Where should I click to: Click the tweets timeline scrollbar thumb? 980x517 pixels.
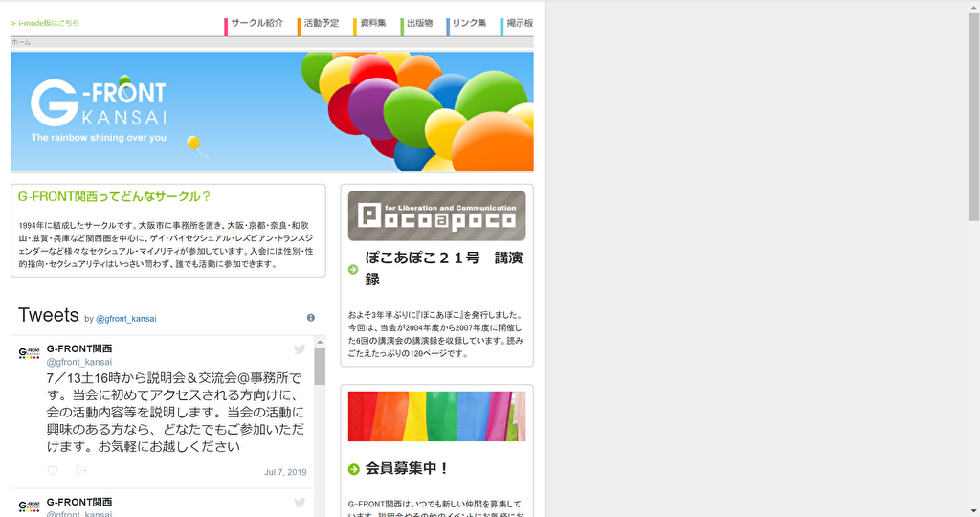320,367
